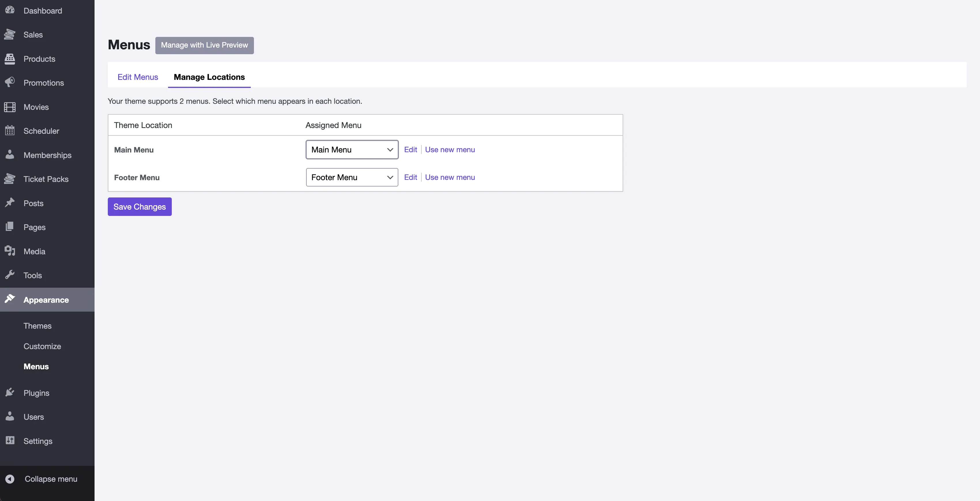
Task: Click the Plugins plug icon
Action: (10, 393)
